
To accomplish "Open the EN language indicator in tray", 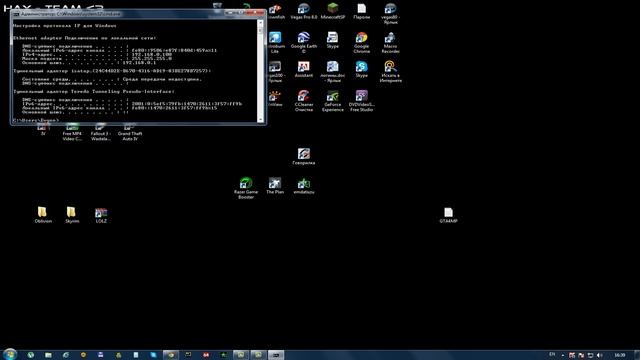I will pos(552,355).
